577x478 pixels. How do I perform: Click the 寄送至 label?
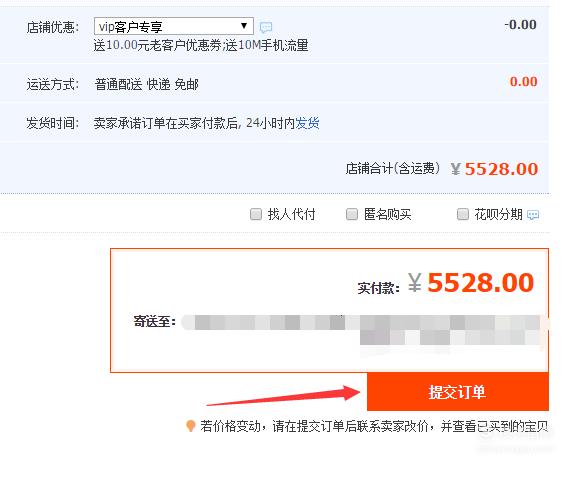coord(155,321)
